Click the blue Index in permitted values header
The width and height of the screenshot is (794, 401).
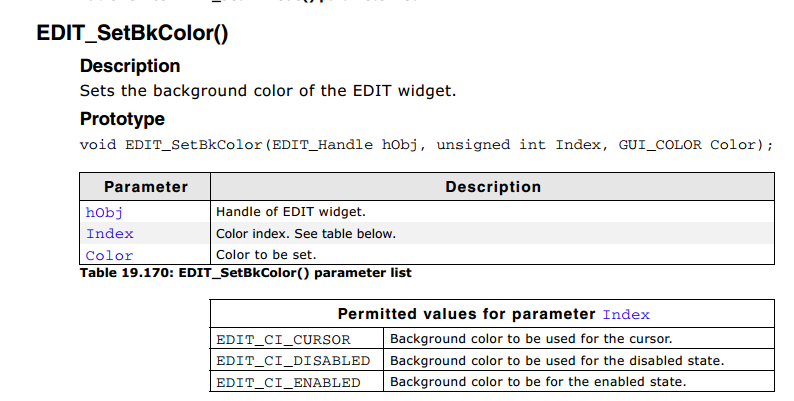626,314
